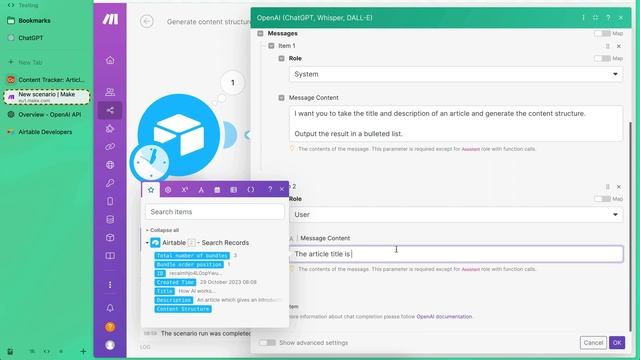640x360 pixels.
Task: Open Team users icon in Make sidebar
Action: (x=110, y=92)
